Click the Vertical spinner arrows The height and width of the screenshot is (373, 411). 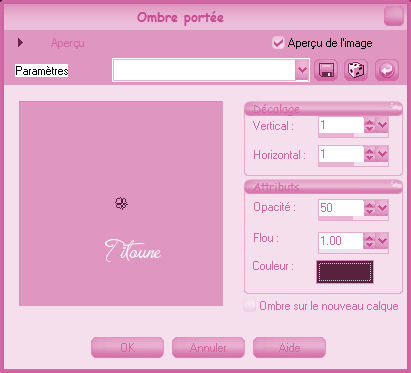(369, 125)
